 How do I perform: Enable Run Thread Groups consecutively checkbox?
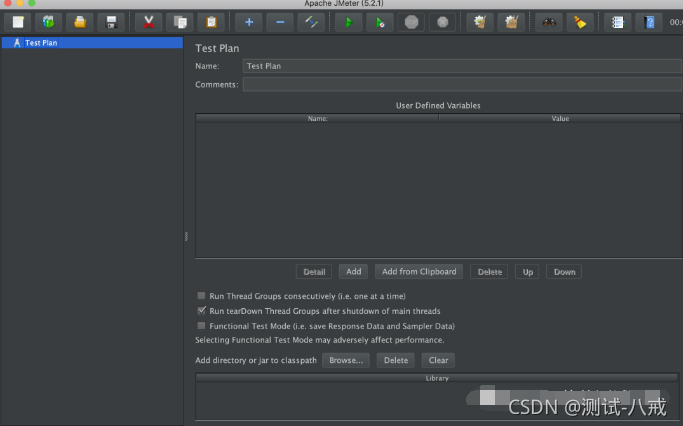coord(201,296)
